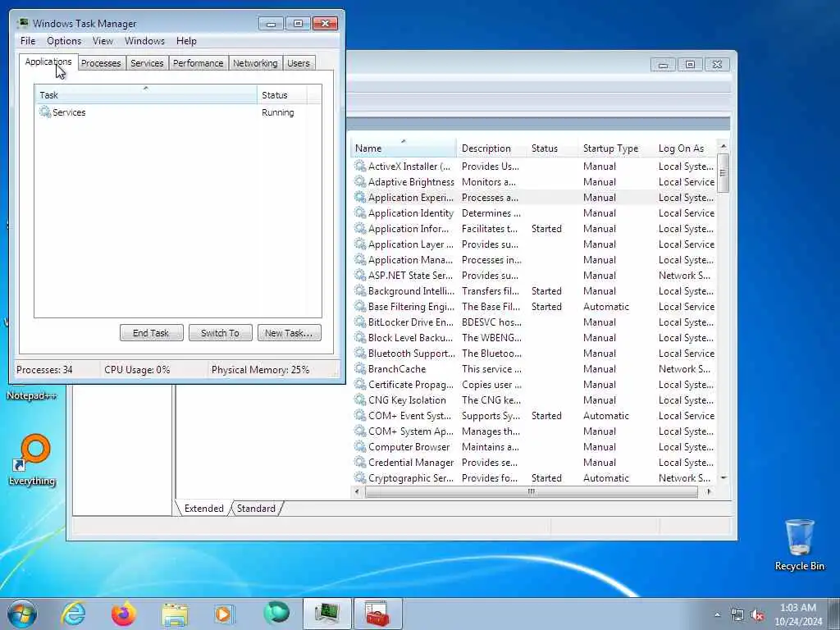
Task: Activate the red toolbox taskbar button
Action: coord(377,614)
